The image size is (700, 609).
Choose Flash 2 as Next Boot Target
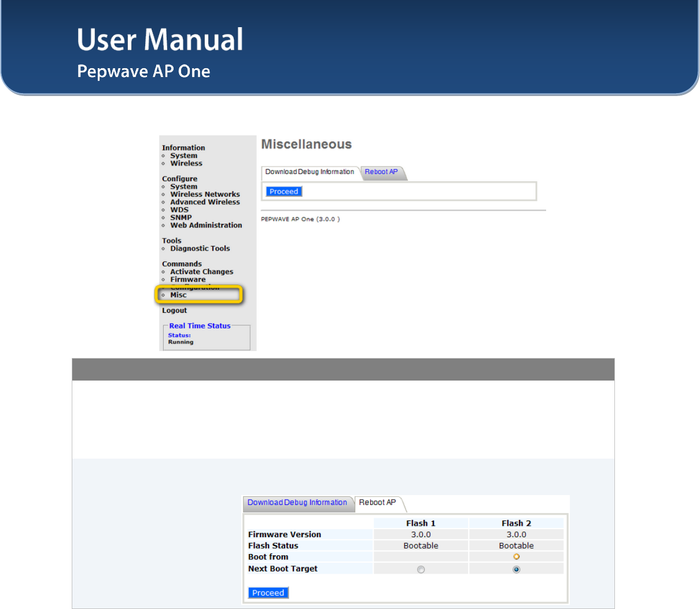tap(517, 570)
